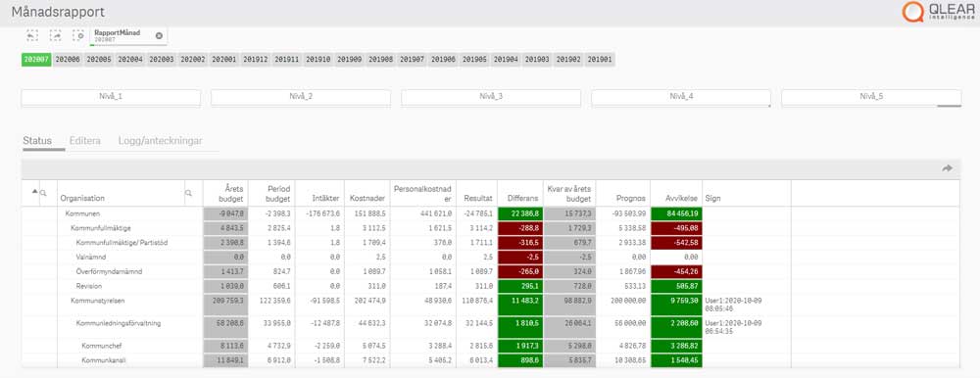Open the Nivå_2 filter dropdown

tap(301, 97)
